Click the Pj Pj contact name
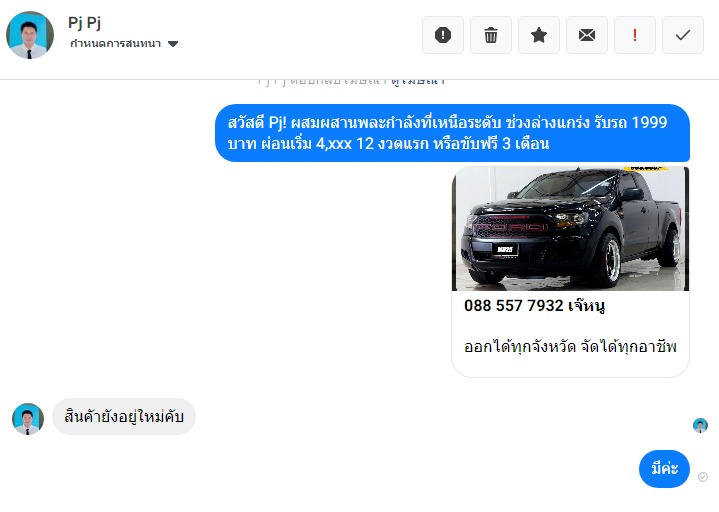719x512 pixels. point(84,22)
